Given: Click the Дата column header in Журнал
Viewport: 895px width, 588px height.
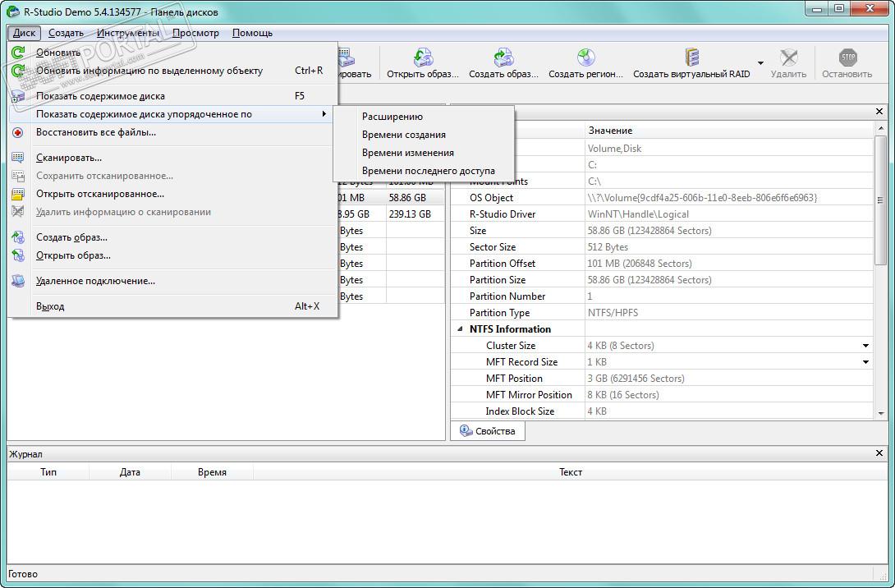Looking at the screenshot, I should click(x=130, y=472).
